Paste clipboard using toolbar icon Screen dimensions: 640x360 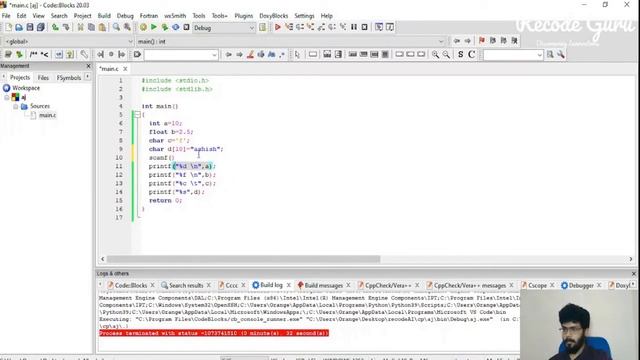[102, 27]
